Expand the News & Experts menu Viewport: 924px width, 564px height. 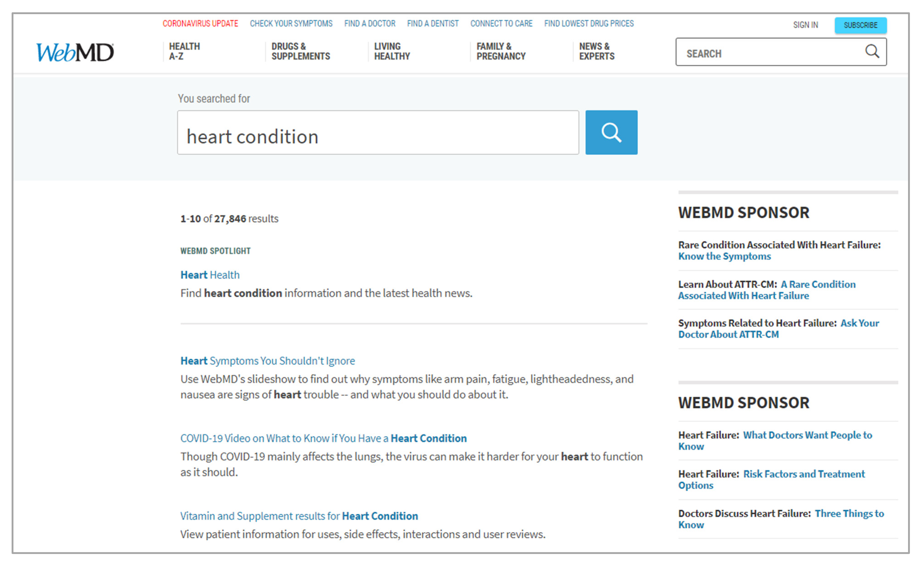pos(596,51)
